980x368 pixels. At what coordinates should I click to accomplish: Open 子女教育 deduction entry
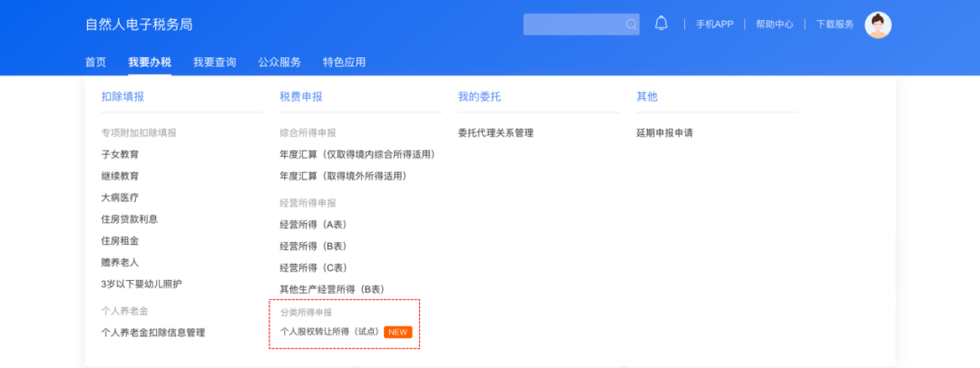tap(120, 154)
